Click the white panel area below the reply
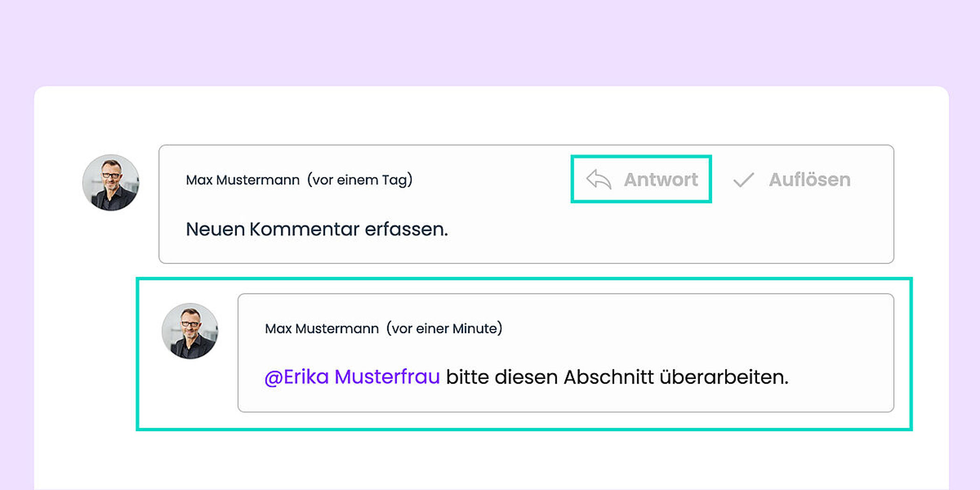980x490 pixels. point(490,460)
